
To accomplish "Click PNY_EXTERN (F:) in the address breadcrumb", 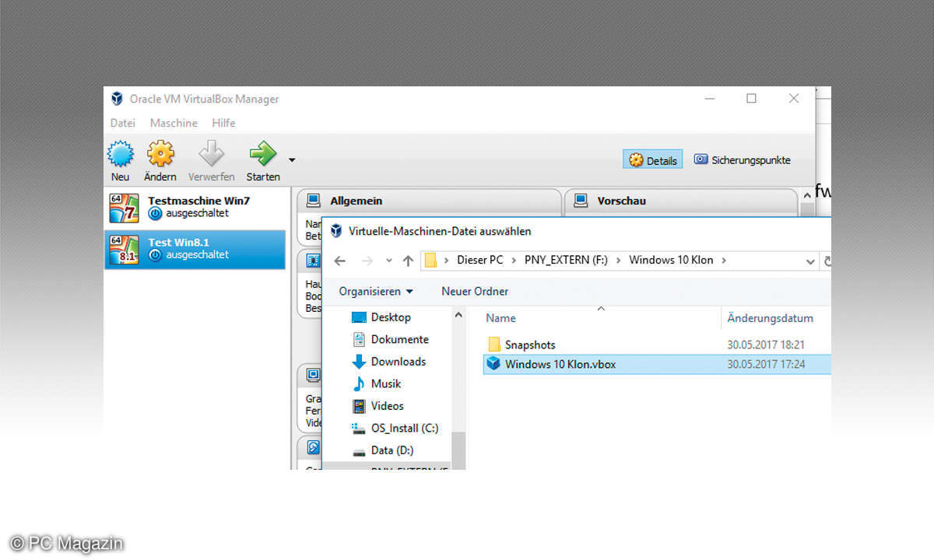I will point(566,261).
